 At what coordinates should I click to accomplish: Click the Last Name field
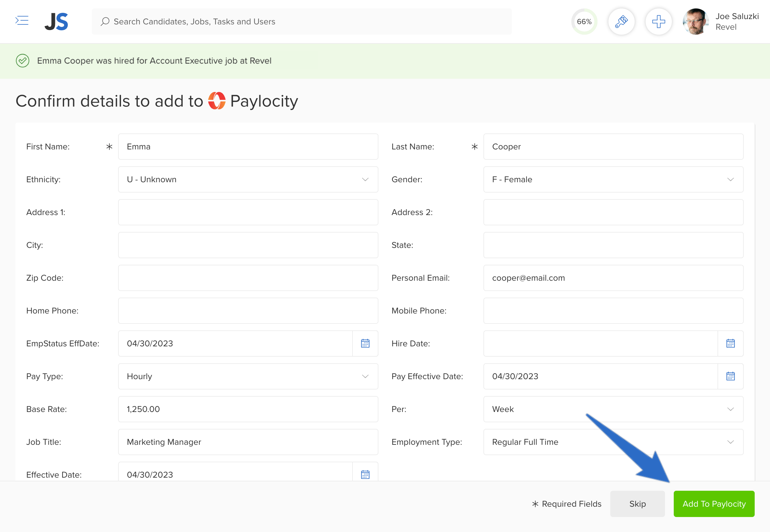(x=613, y=147)
